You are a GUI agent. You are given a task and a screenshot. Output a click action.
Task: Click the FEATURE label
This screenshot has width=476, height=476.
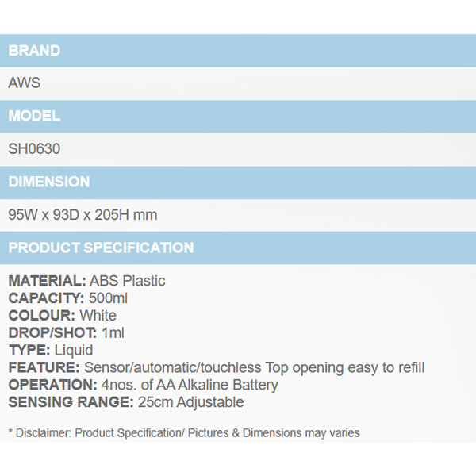44,367
